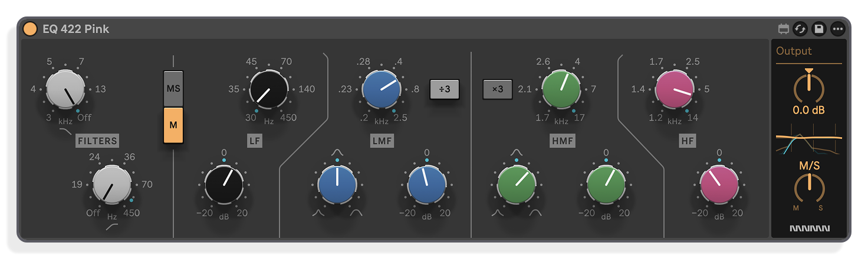Click the HF band label
Viewport: 868px width, 259px height.
[x=687, y=141]
